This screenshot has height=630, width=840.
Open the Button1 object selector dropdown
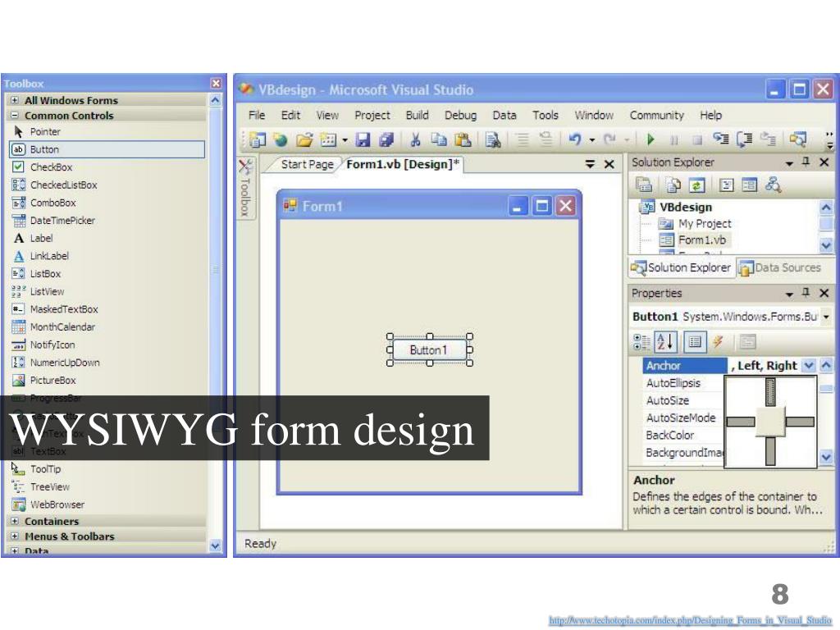pyautogui.click(x=827, y=317)
